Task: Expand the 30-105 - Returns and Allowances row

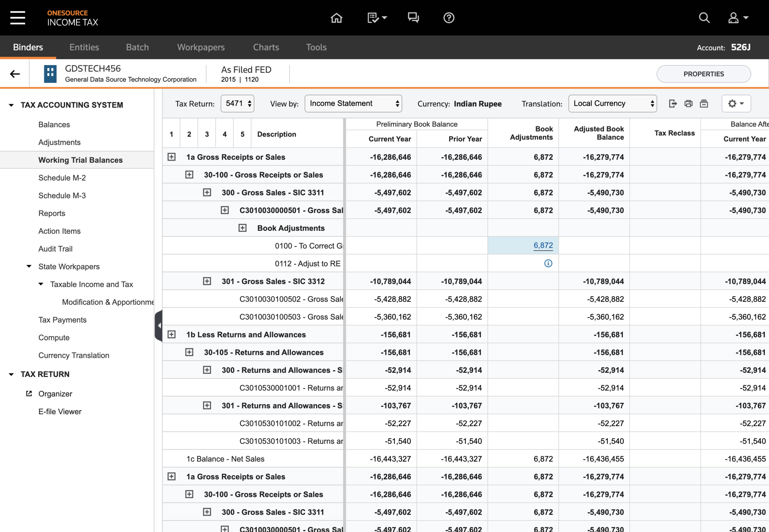Action: [189, 352]
